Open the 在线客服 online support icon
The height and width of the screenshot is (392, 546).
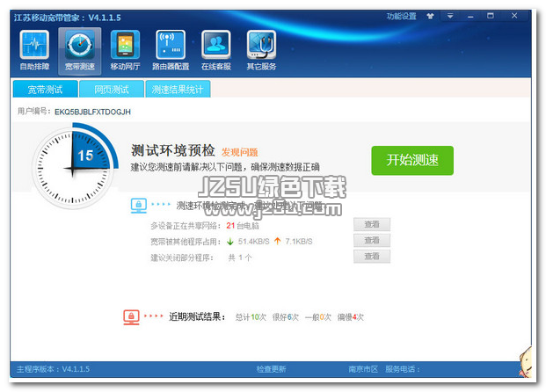coord(216,51)
